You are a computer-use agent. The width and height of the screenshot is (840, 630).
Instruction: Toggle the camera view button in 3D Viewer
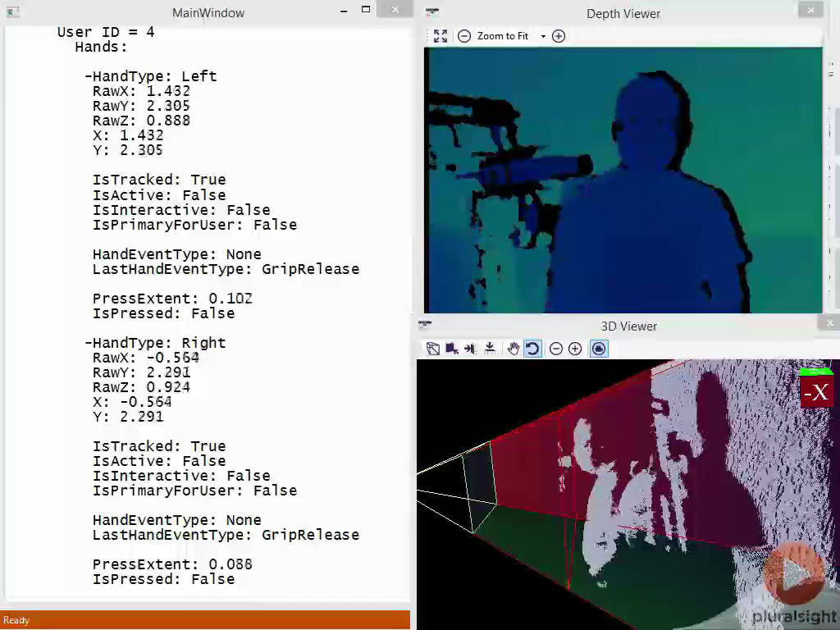(x=599, y=349)
